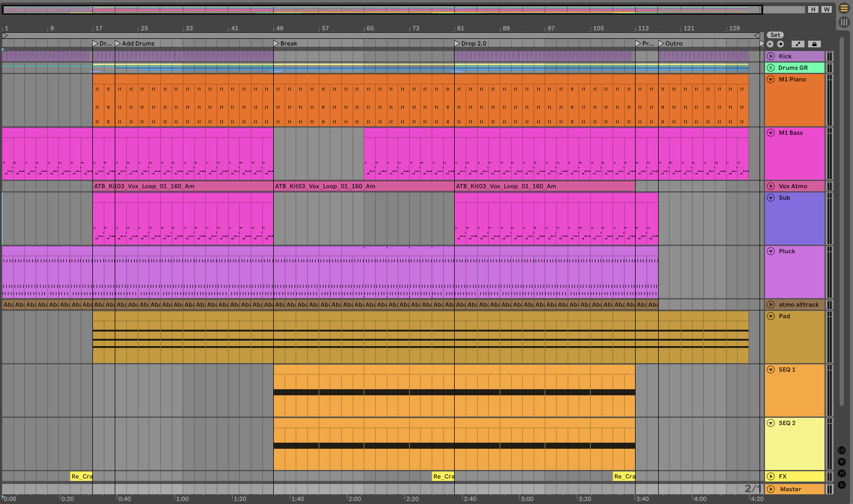Toggle the Automation Mode button
Screen dimensions: 853x504
[798, 44]
